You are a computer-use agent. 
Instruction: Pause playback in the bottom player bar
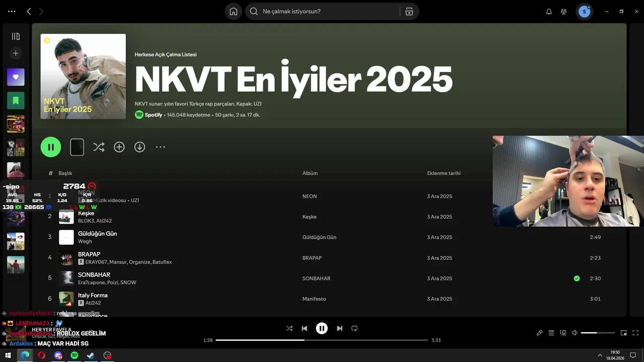(321, 328)
